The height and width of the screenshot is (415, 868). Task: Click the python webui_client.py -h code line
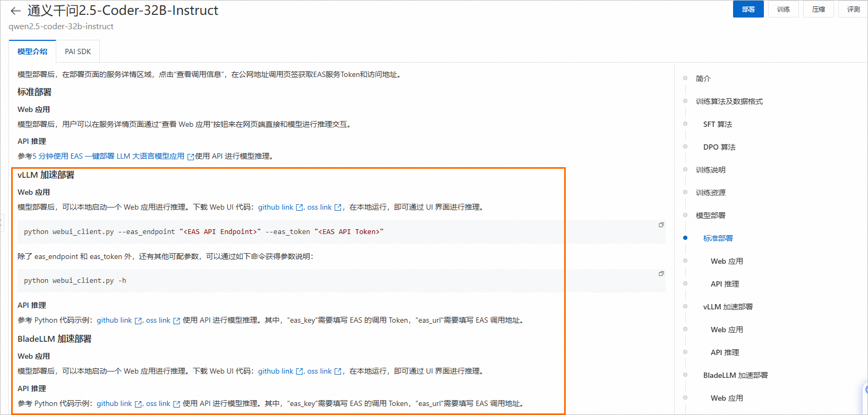click(x=75, y=281)
